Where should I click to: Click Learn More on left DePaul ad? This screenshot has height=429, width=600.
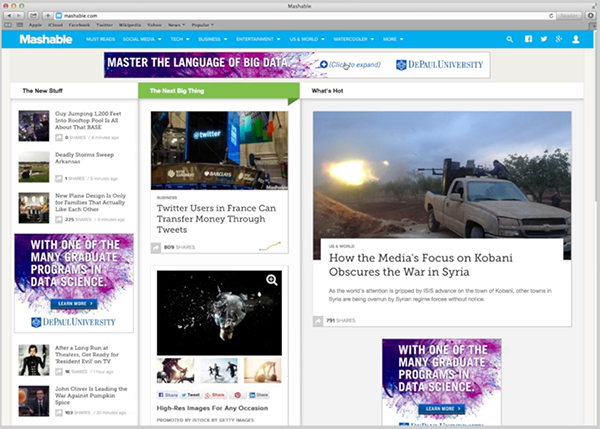[x=74, y=303]
